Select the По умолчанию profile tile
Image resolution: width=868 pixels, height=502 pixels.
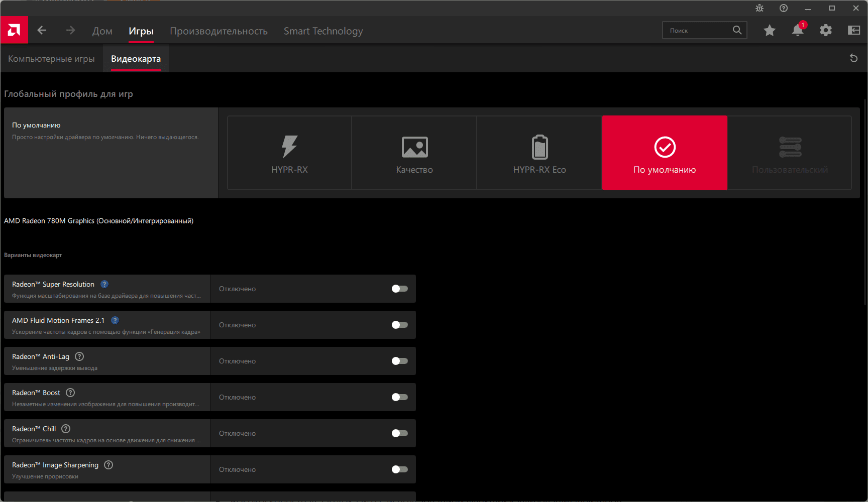(665, 153)
